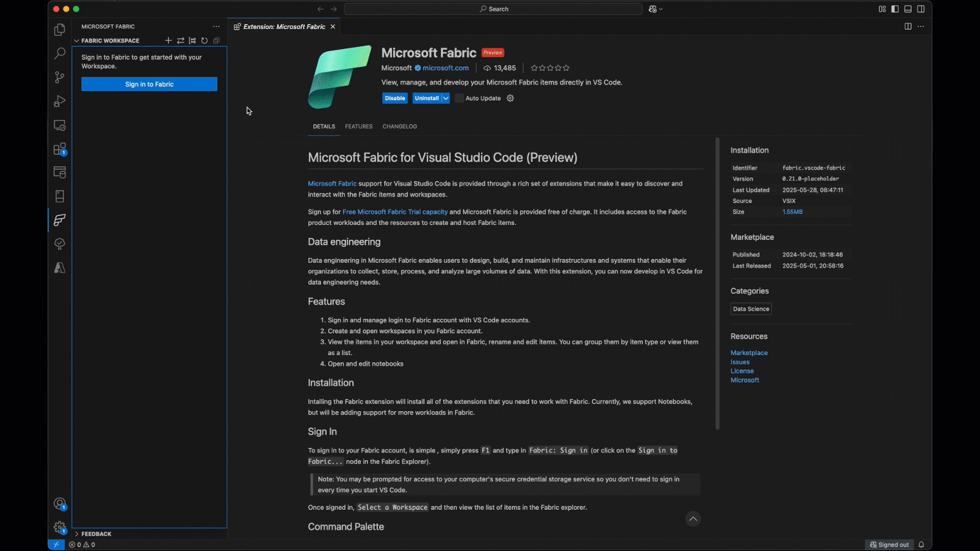Open the shield-check view icon in activity bar
The image size is (980, 551).
point(59,244)
